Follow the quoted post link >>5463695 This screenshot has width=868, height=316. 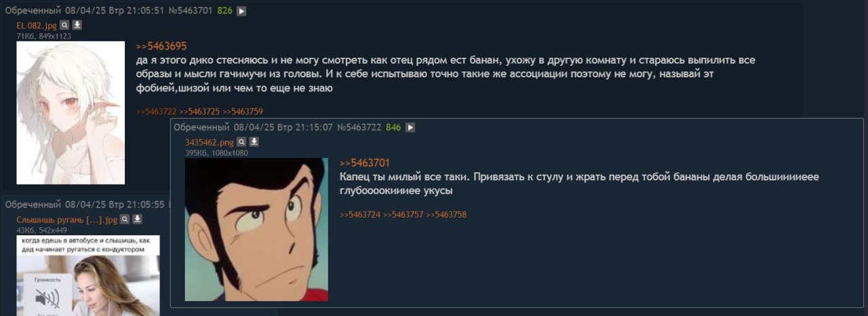[x=161, y=46]
